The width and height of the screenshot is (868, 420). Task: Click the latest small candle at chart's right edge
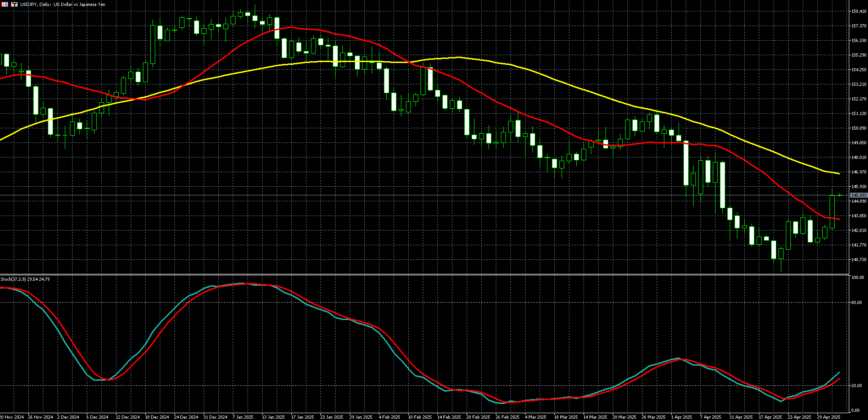coord(839,195)
